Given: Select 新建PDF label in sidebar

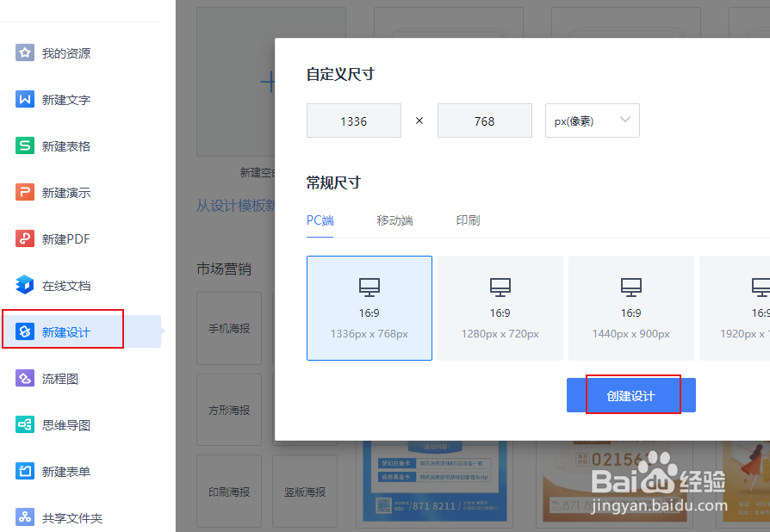Looking at the screenshot, I should (65, 239).
